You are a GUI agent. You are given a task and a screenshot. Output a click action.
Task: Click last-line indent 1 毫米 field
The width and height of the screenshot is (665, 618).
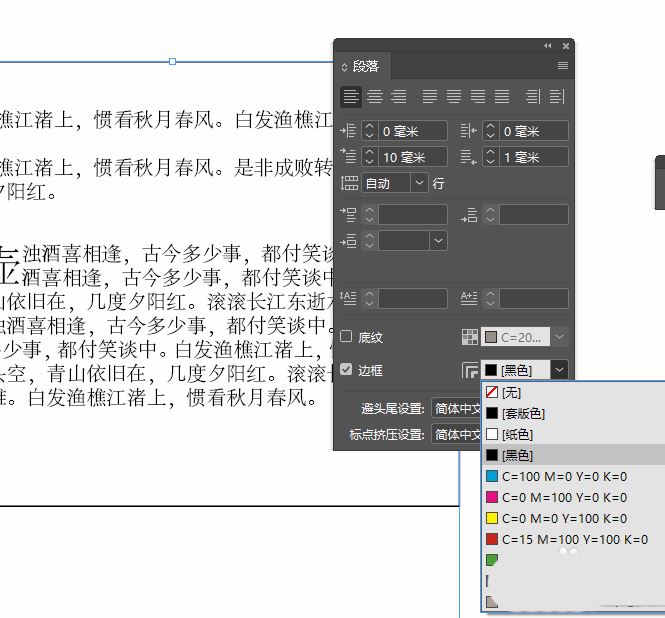[x=534, y=157]
